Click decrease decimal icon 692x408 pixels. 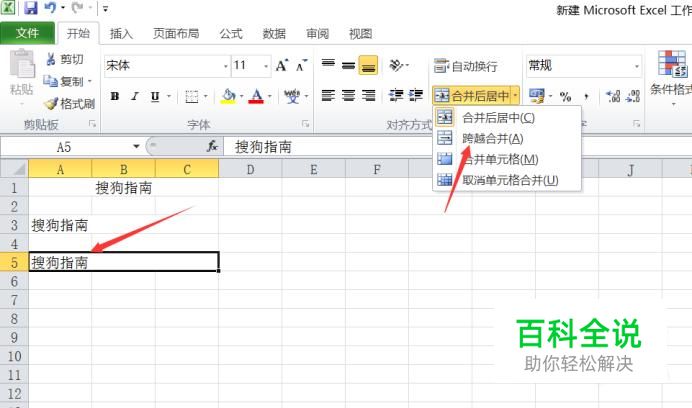(633, 96)
